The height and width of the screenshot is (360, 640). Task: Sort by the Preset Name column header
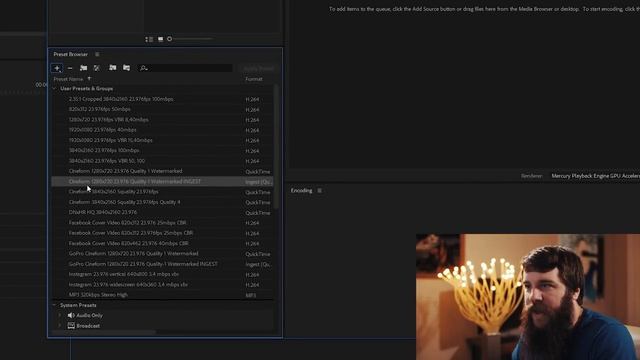tap(68, 79)
